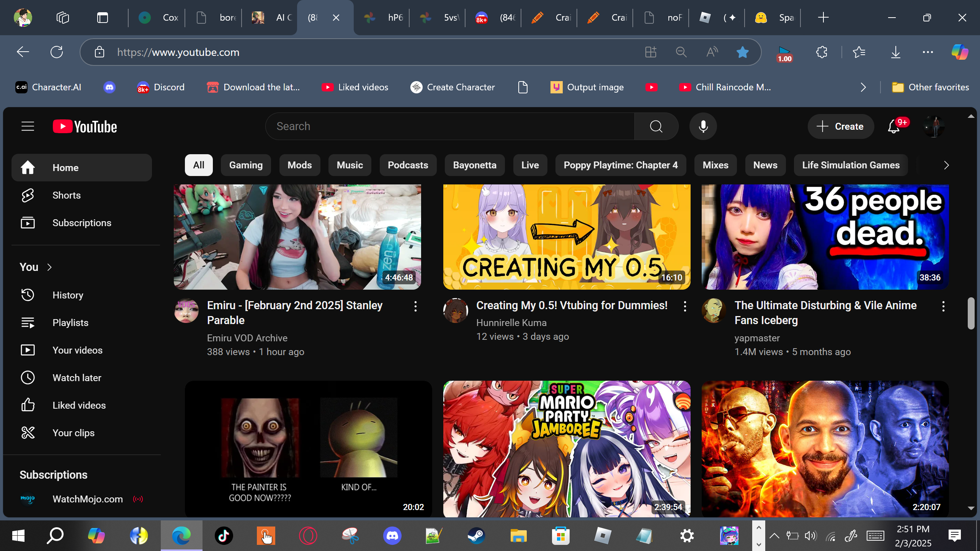980x551 pixels.
Task: Open Steam from the taskbar
Action: 476,536
